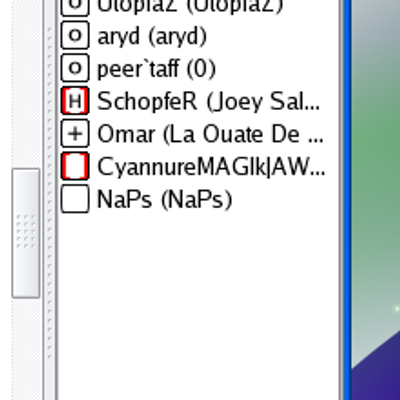Viewport: 400px width, 400px height.
Task: Click the vertical scrollbar thumb with the dotted grip
Action: pyautogui.click(x=26, y=233)
